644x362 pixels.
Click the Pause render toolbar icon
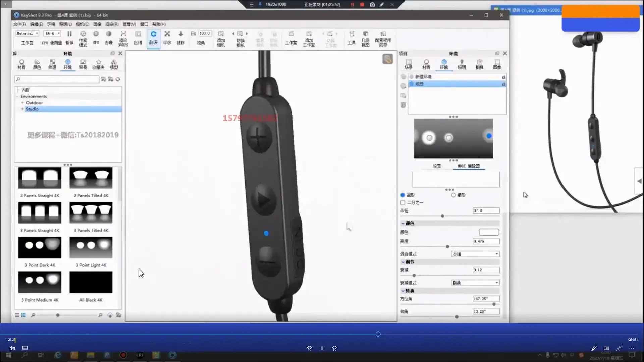click(x=69, y=34)
